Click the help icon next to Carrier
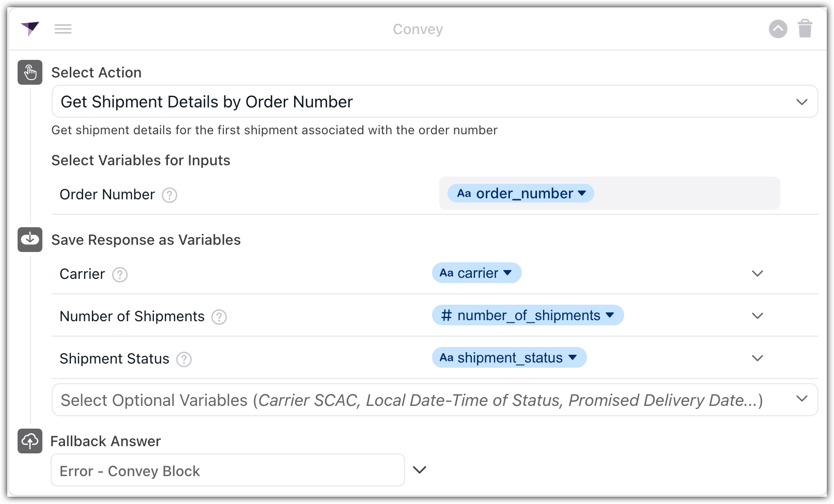834x504 pixels. (120, 275)
